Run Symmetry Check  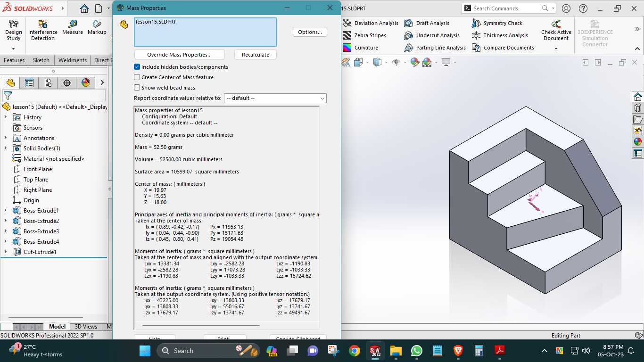(x=497, y=23)
